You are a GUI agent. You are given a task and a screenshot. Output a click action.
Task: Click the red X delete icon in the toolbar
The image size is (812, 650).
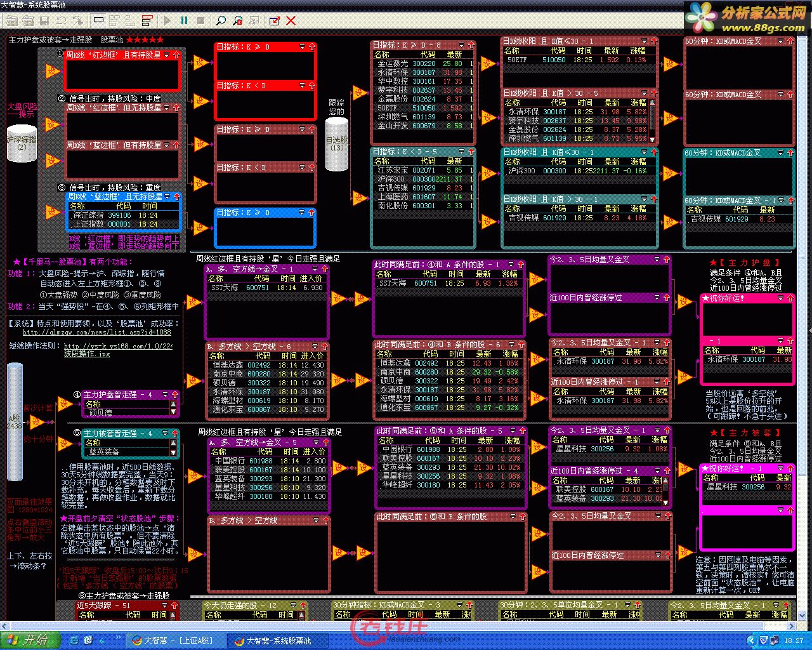click(291, 21)
